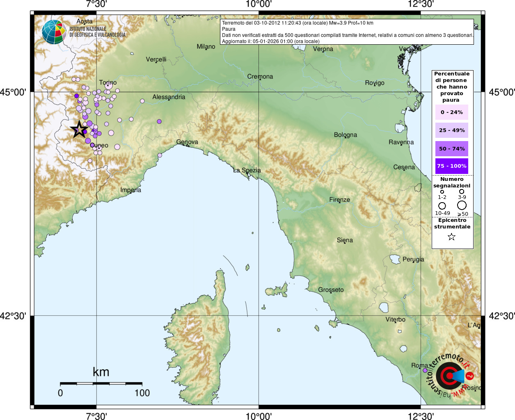Select the 3-9 reports circle in legend

click(x=462, y=192)
